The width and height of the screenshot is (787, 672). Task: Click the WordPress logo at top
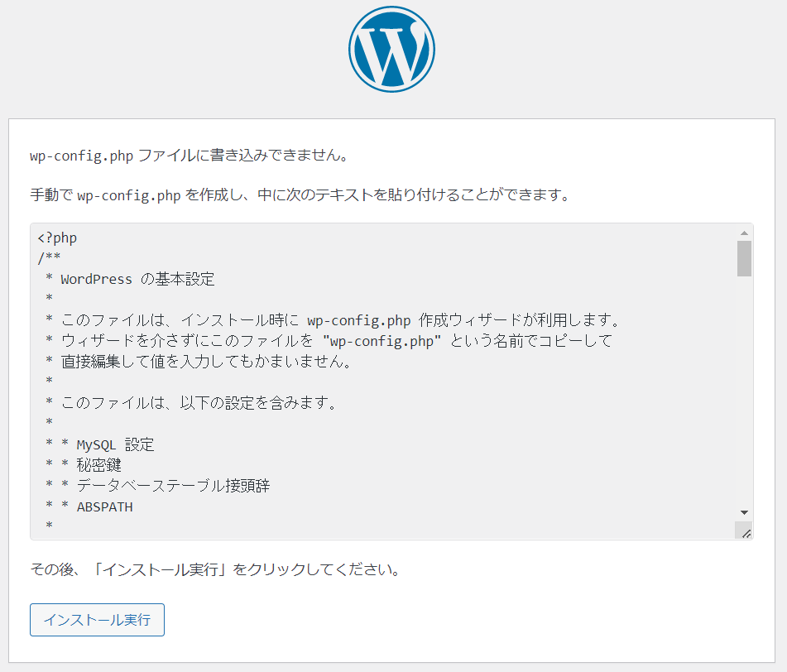[x=391, y=49]
